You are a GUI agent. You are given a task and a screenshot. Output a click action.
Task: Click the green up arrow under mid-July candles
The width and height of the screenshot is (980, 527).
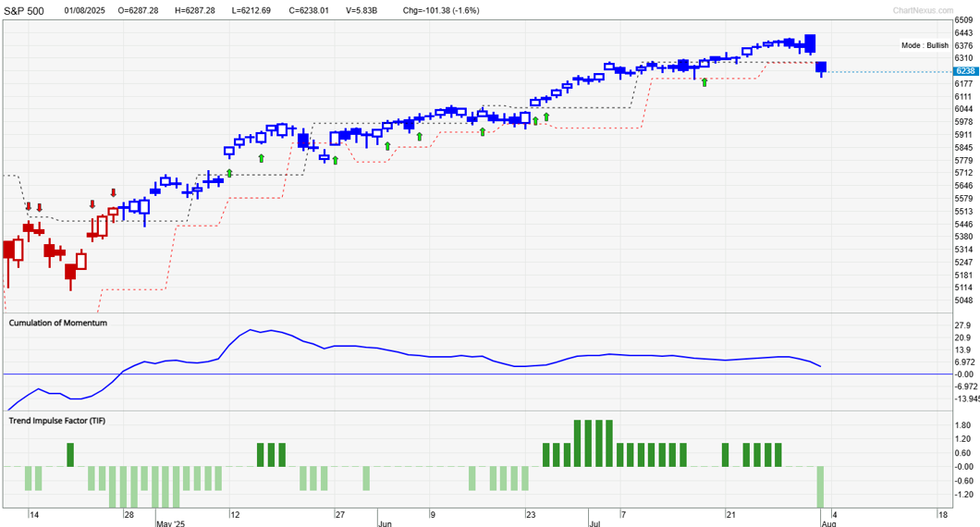(704, 82)
